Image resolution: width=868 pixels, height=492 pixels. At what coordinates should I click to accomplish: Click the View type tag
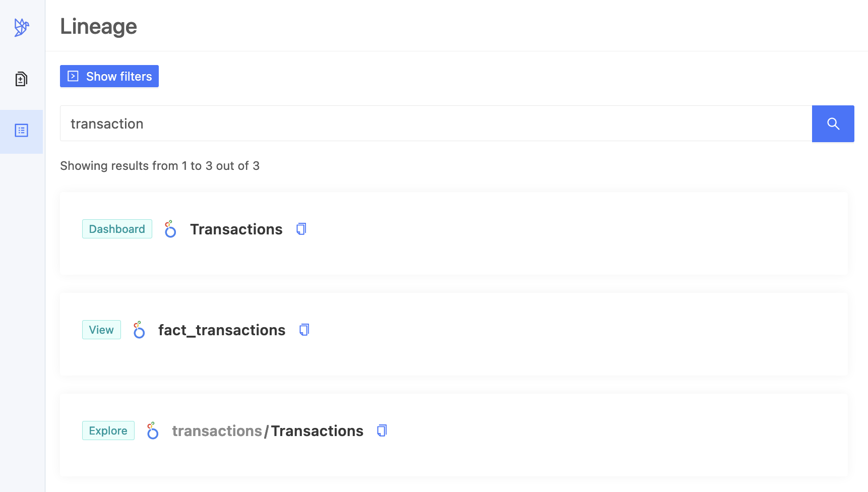point(101,330)
